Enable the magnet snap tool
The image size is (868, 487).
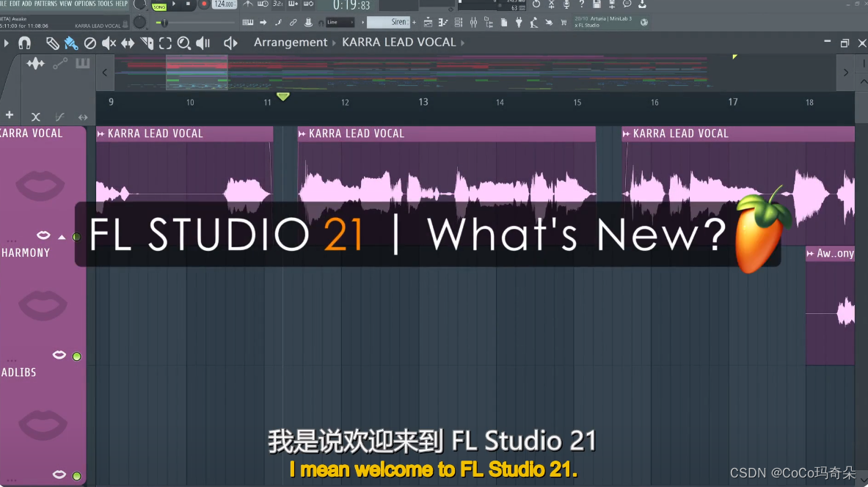(x=24, y=43)
